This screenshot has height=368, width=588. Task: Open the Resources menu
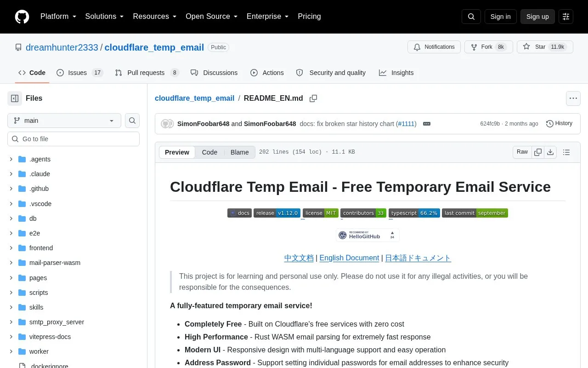pyautogui.click(x=155, y=17)
